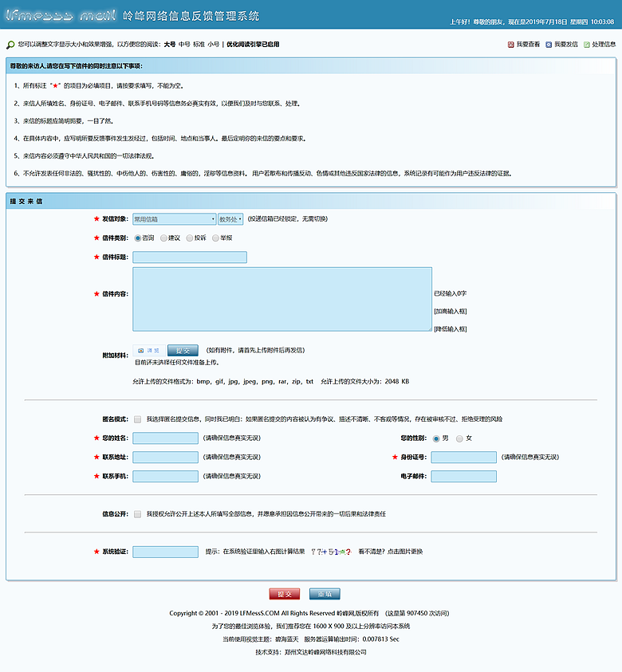Viewport: 622px width, 672px height.
Task: Click the 我要查看 icon
Action: pyautogui.click(x=510, y=45)
